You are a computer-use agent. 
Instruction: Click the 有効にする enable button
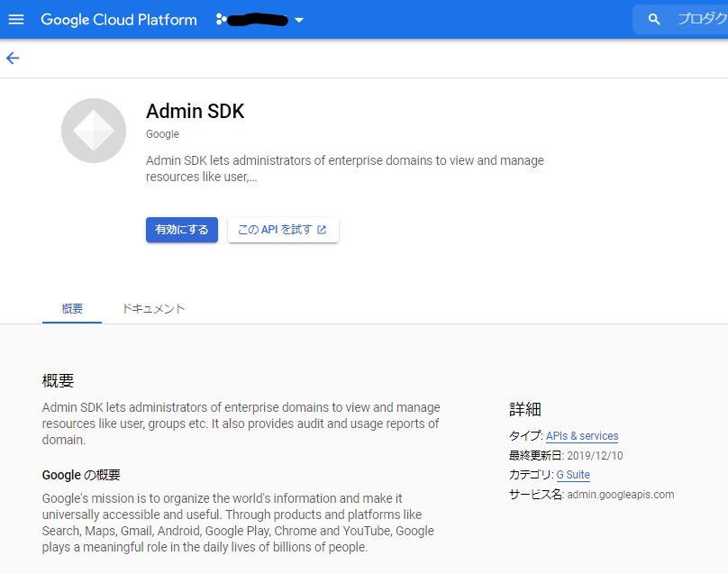(181, 230)
